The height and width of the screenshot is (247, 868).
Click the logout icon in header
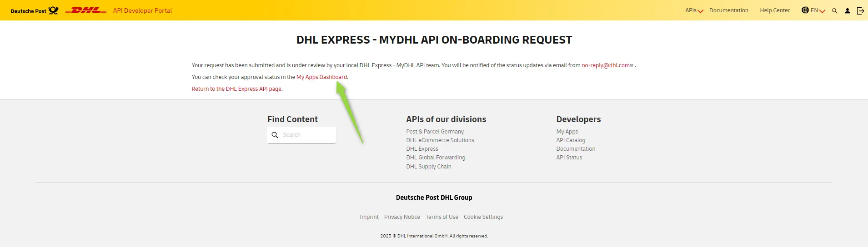pos(860,11)
